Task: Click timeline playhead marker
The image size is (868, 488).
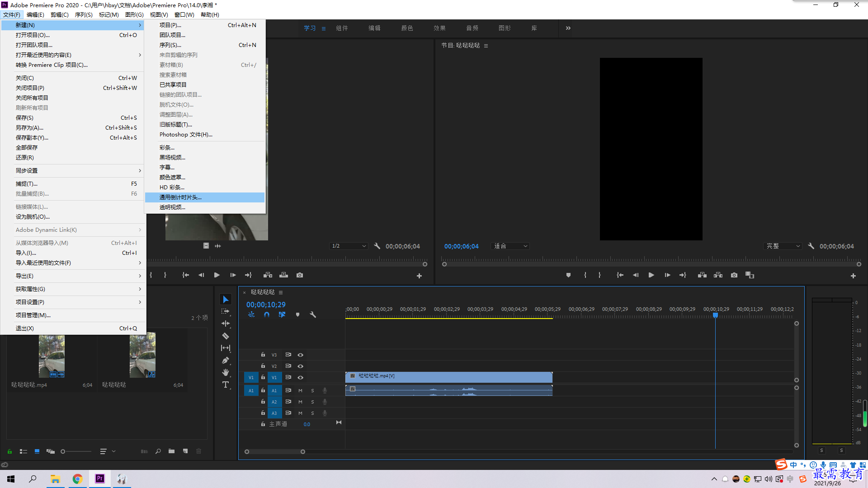Action: [715, 315]
